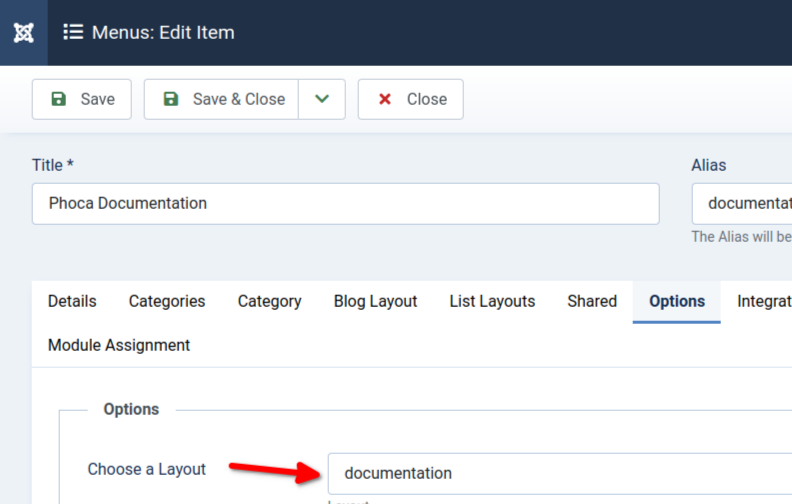Go to the Blog Layout tab
Screen dimensions: 792x504
click(375, 301)
